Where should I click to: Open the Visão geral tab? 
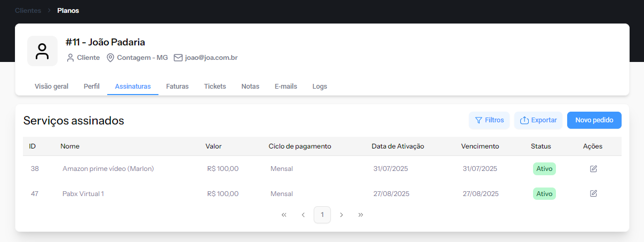[x=51, y=86]
